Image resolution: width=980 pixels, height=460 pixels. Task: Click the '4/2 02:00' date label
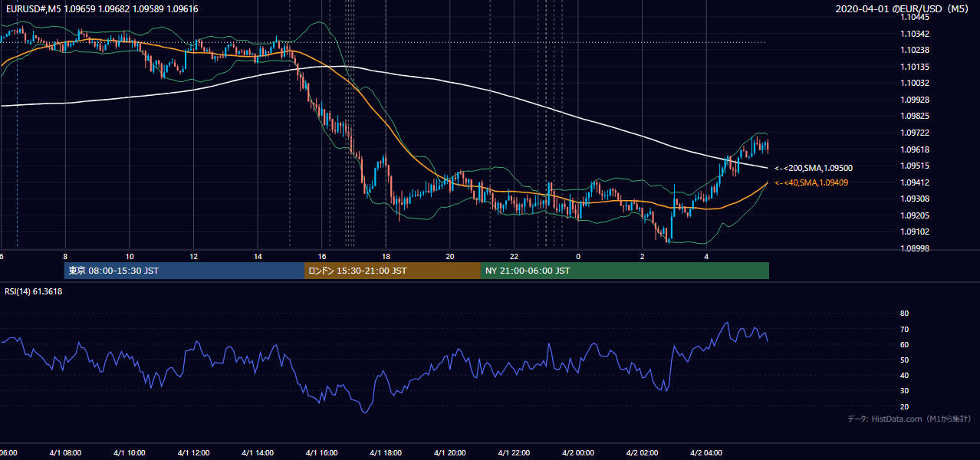coord(643,453)
